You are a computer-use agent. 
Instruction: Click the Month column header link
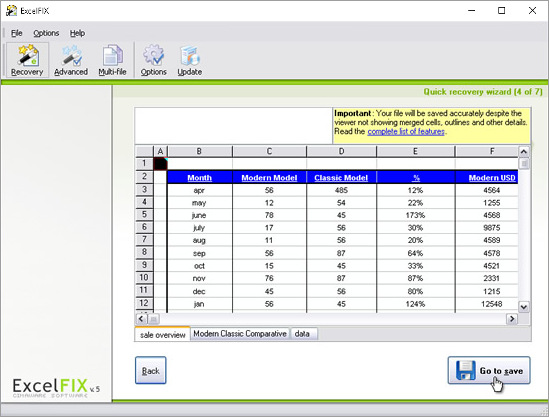coord(200,178)
